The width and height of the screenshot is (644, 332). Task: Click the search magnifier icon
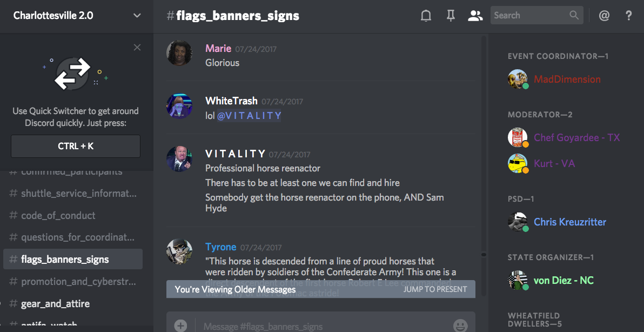574,15
